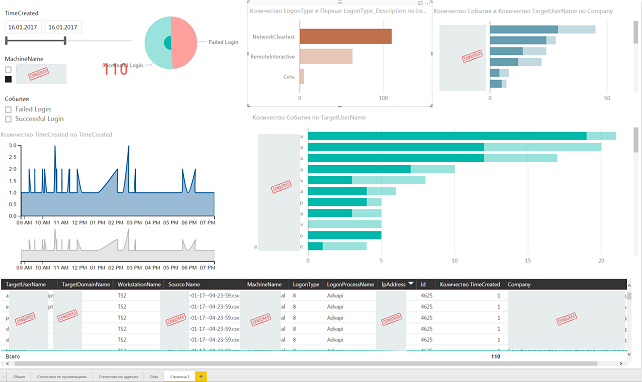642x382 pixels.
Task: Open the Общее page tab
Action: (19, 376)
